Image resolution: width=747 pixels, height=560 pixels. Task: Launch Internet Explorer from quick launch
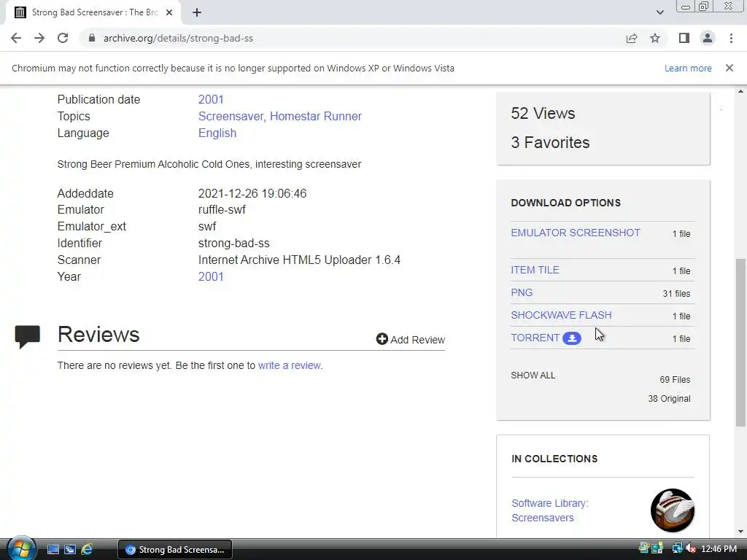pyautogui.click(x=87, y=550)
